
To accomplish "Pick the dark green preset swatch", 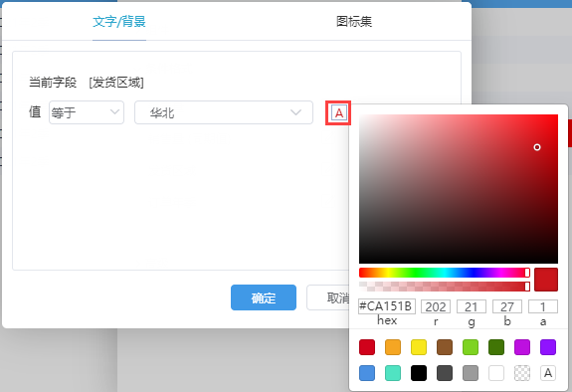I will tap(496, 347).
